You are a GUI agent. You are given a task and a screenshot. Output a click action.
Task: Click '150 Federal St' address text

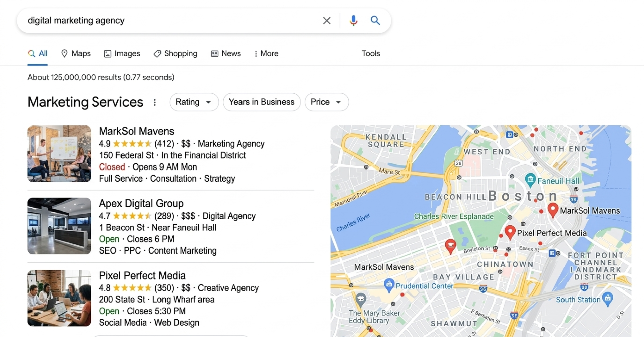point(126,155)
